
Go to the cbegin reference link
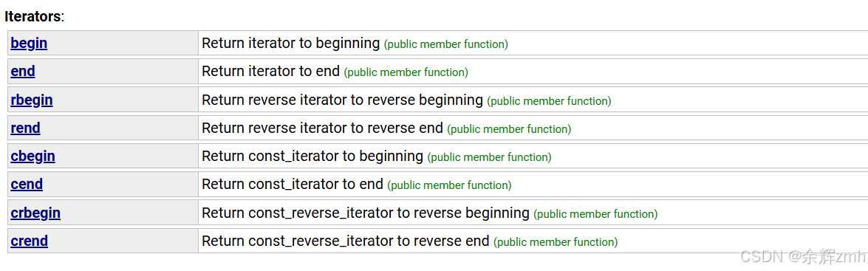pos(33,157)
